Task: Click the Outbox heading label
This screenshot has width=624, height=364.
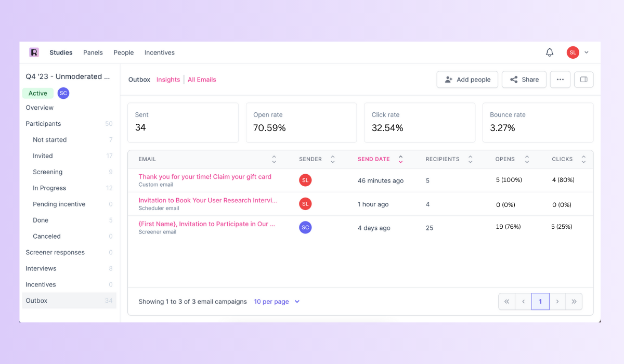Action: click(x=139, y=80)
